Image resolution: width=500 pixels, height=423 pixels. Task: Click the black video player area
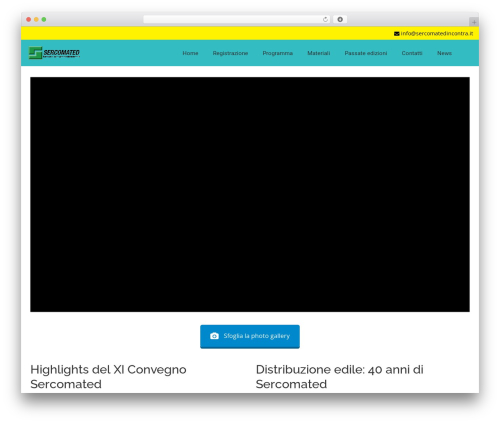[250, 194]
